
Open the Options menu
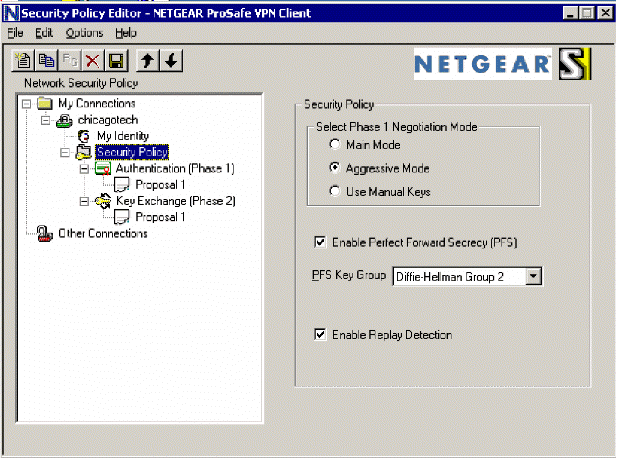(84, 33)
